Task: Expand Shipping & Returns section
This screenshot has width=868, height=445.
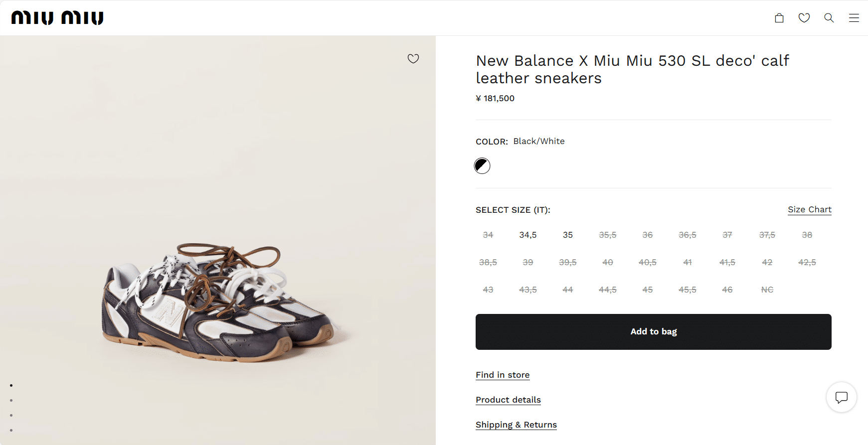Action: (516, 425)
